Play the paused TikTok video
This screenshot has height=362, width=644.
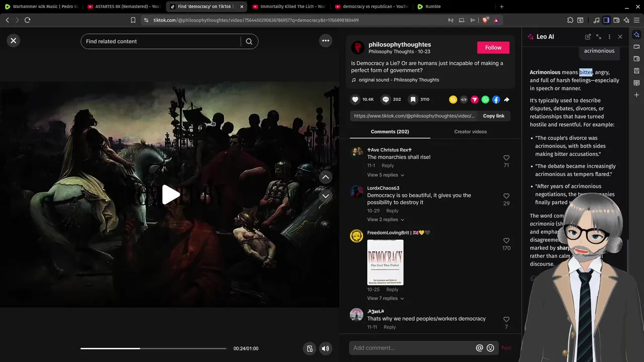(x=171, y=195)
